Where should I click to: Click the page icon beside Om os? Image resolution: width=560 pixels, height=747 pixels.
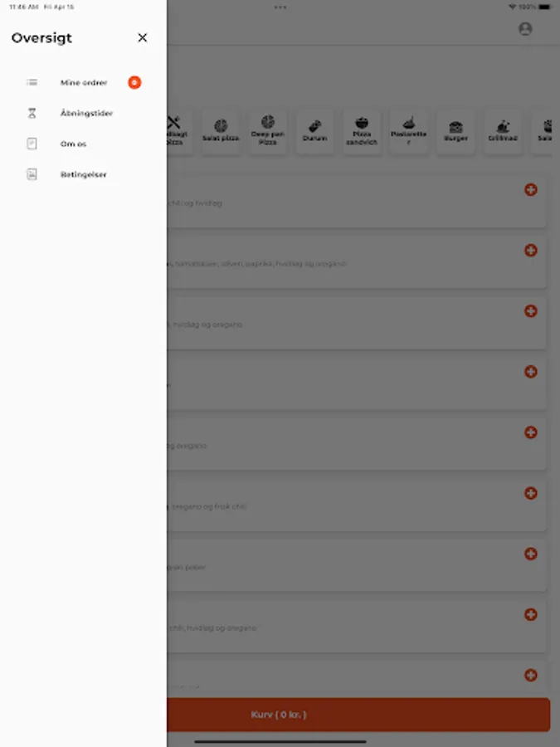(32, 144)
